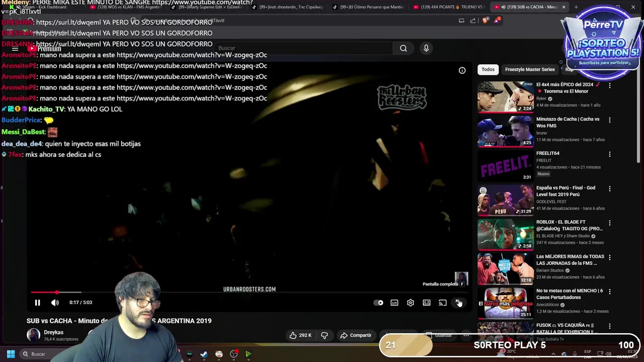This screenshot has height=362, width=644.
Task: Close the SUB vs CACHA browser tab
Action: (x=563, y=7)
